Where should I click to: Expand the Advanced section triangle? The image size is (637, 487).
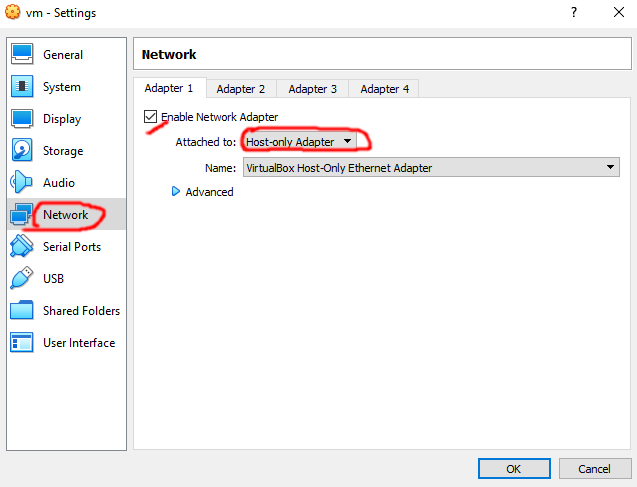pyautogui.click(x=176, y=191)
